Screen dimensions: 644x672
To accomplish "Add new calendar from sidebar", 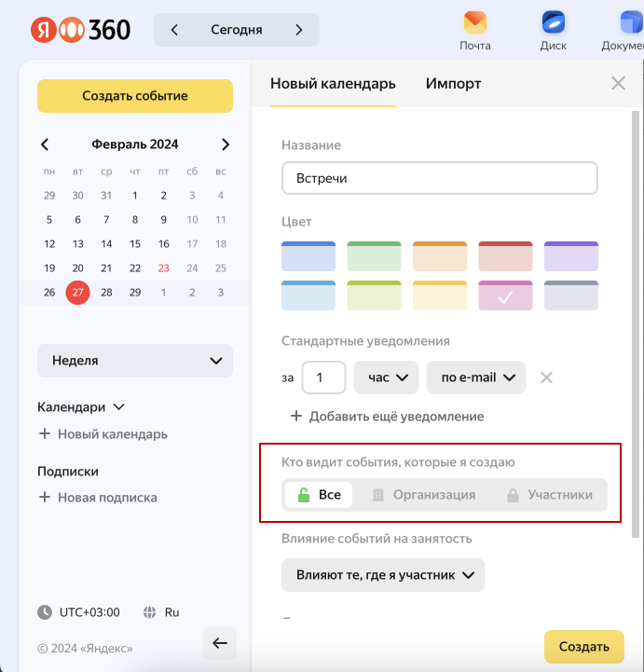I will (x=103, y=434).
